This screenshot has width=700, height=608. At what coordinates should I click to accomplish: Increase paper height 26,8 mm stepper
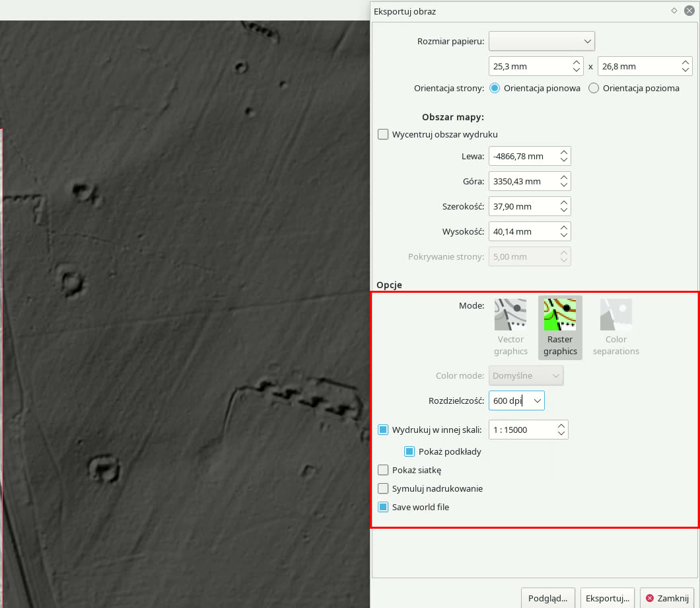click(x=685, y=63)
